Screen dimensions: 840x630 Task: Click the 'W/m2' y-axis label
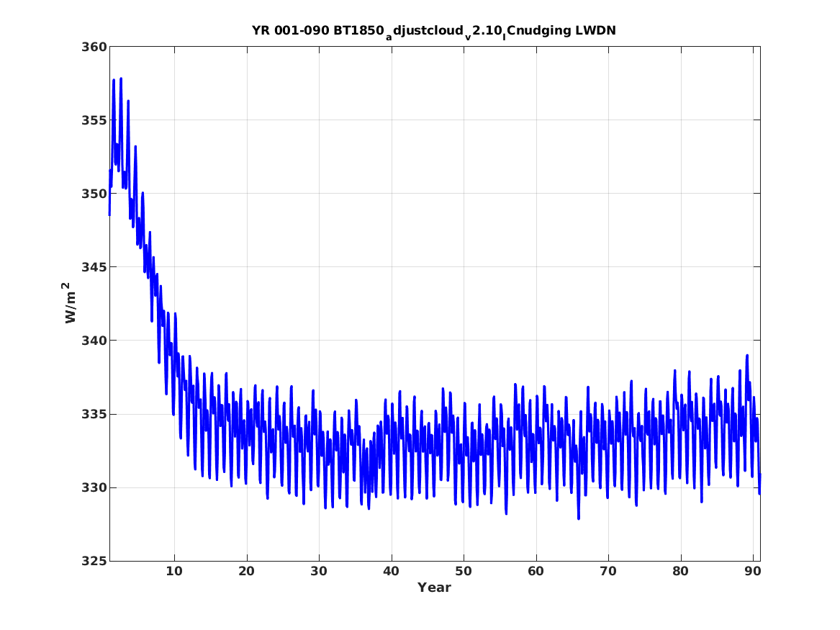click(70, 302)
